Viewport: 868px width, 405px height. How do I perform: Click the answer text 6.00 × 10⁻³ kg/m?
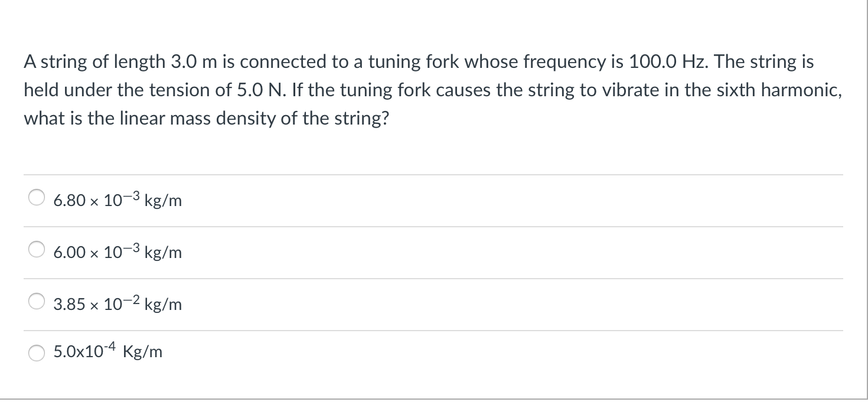coord(117,253)
